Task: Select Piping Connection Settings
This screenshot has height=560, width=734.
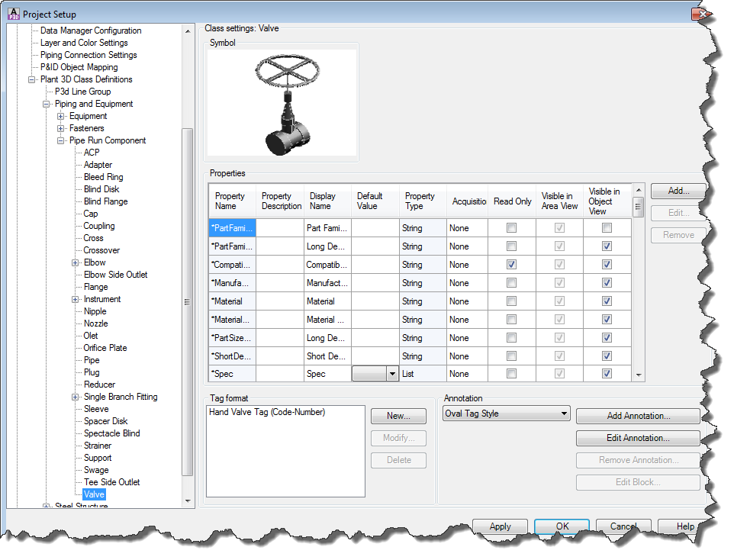Action: pyautogui.click(x=89, y=55)
